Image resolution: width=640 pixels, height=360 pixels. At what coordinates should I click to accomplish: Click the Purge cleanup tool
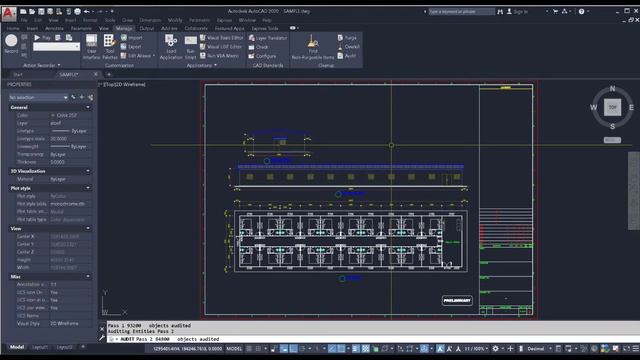pos(347,38)
